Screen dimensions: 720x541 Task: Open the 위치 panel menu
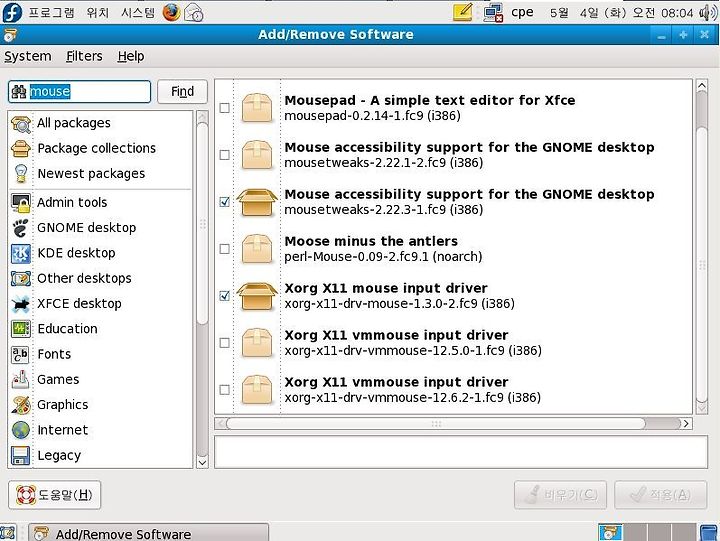coord(98,12)
